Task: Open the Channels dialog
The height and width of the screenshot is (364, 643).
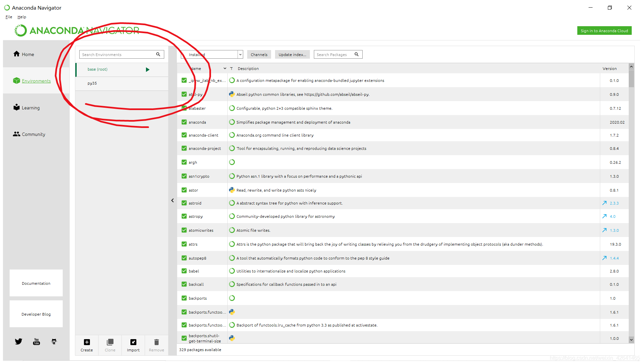Action: coord(259,54)
